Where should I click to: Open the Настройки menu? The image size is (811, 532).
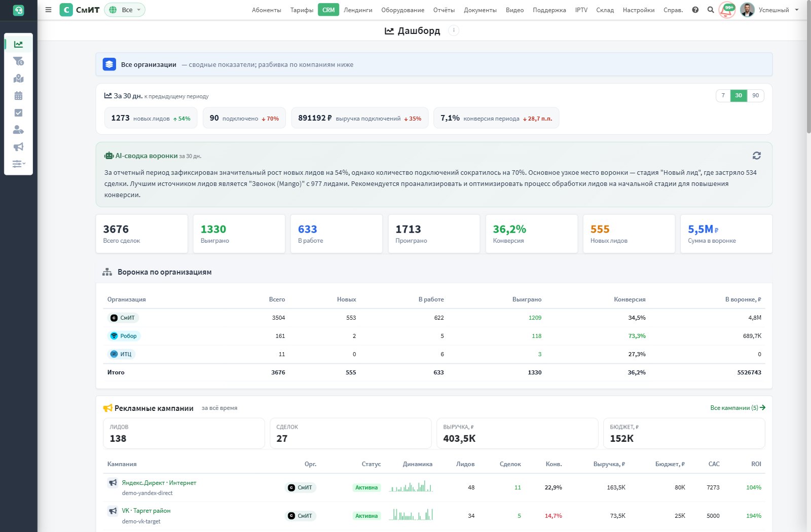639,10
